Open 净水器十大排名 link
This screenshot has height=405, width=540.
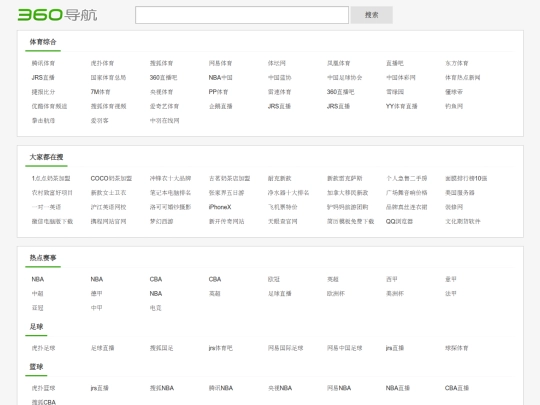click(x=288, y=193)
